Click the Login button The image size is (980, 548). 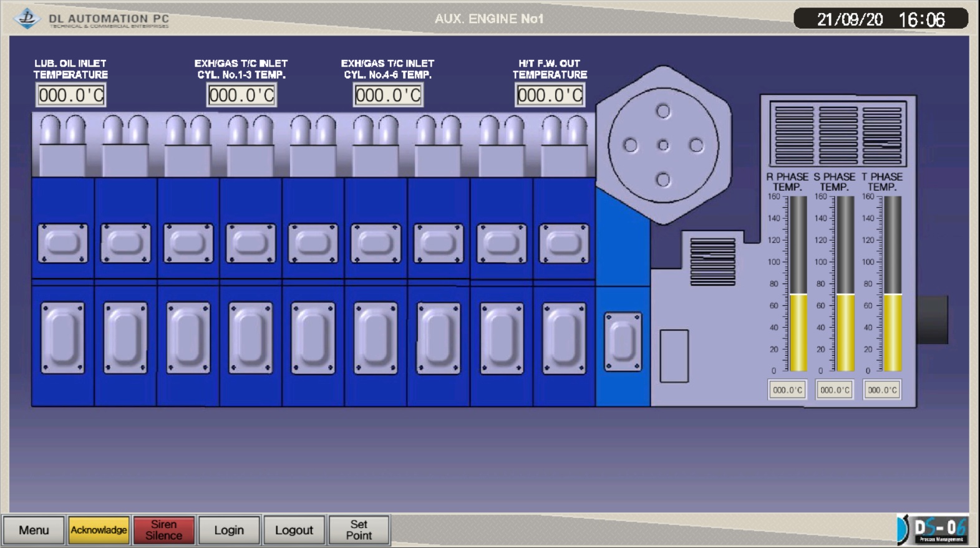point(229,530)
